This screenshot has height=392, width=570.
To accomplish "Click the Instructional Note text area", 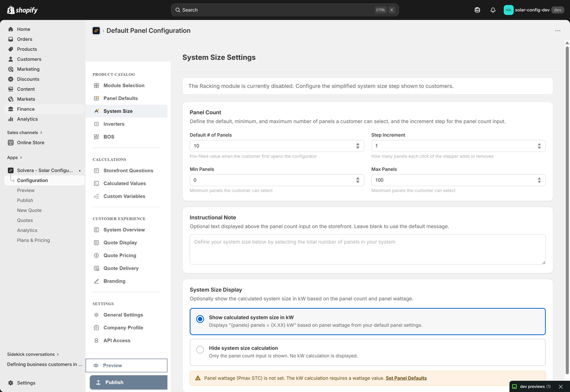I will pos(368,249).
